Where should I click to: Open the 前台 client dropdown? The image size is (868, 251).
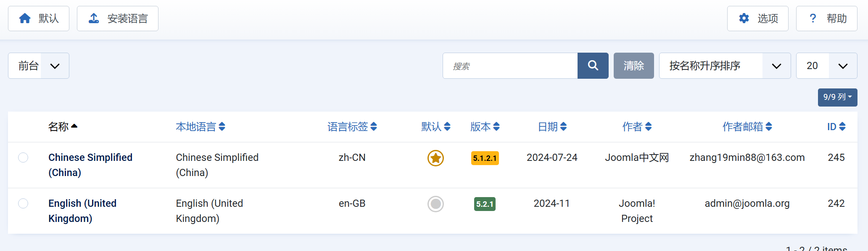pyautogui.click(x=39, y=66)
